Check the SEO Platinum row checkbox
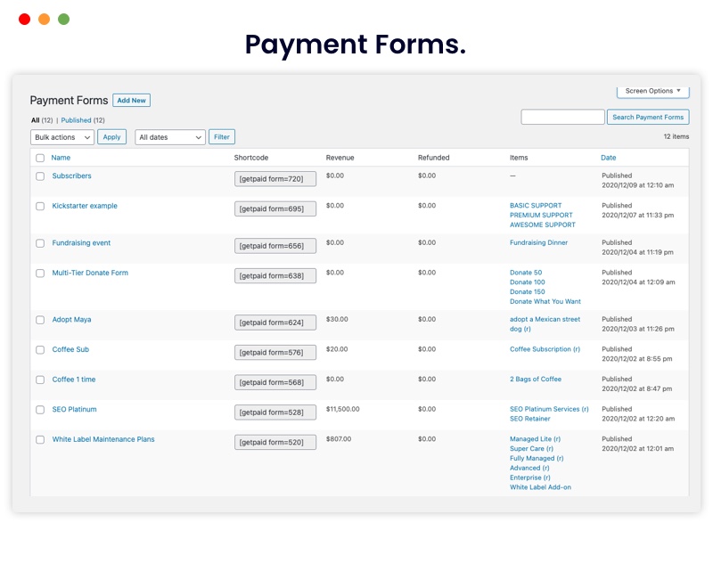The height and width of the screenshot is (588, 713). click(40, 410)
